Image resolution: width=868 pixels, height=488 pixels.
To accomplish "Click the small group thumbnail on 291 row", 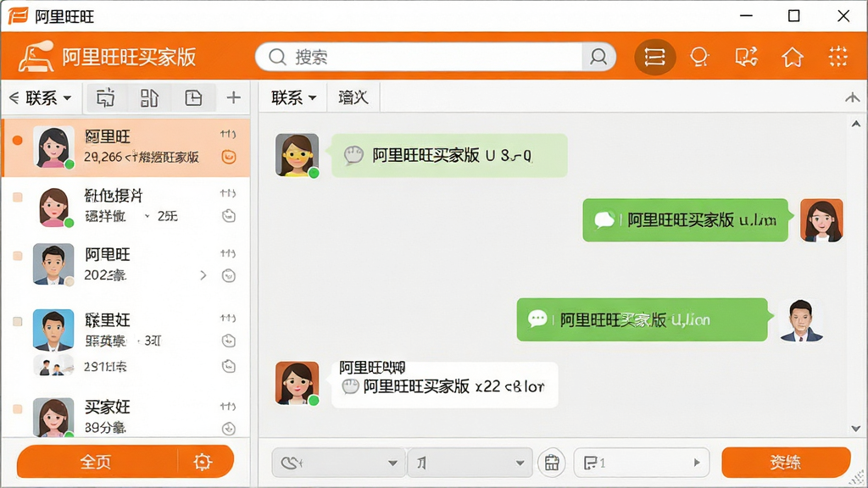I will (53, 366).
